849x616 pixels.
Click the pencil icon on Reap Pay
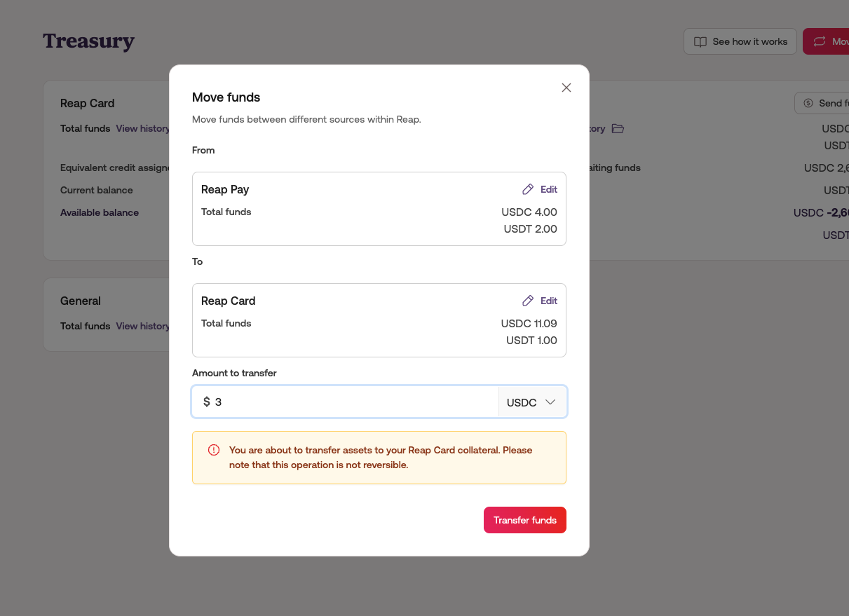[528, 189]
